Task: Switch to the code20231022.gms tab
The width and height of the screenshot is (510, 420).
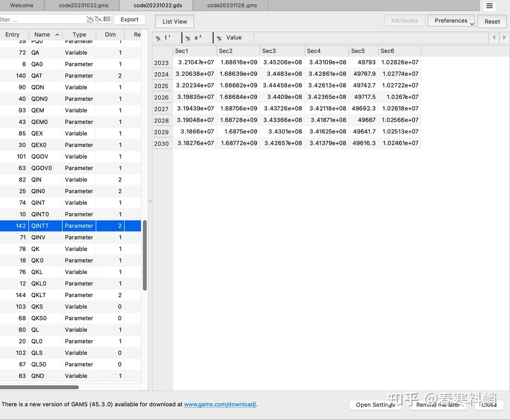Action: (84, 5)
